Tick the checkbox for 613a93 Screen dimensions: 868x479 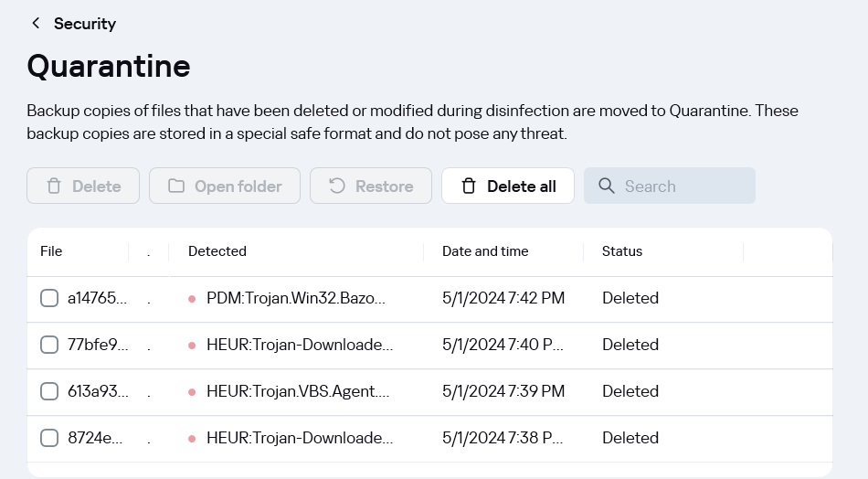click(x=49, y=391)
